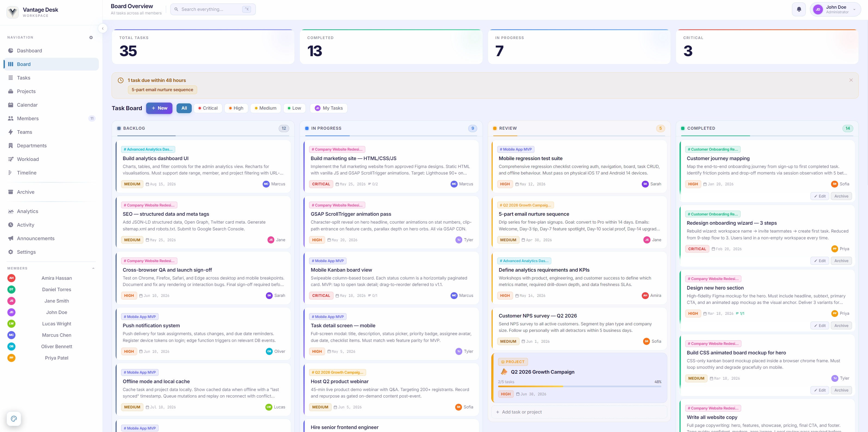Open Tasks from the sidebar
The height and width of the screenshot is (432, 868).
(x=51, y=78)
